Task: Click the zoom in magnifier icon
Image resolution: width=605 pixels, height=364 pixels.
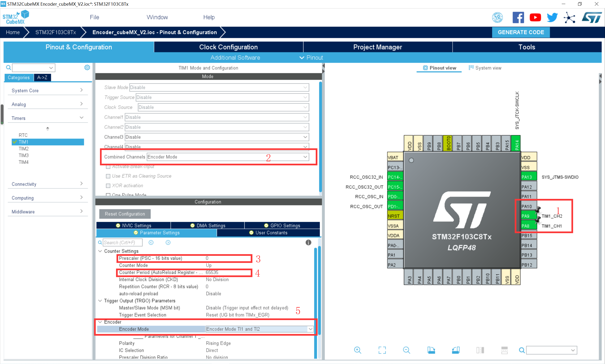Action: [x=357, y=350]
